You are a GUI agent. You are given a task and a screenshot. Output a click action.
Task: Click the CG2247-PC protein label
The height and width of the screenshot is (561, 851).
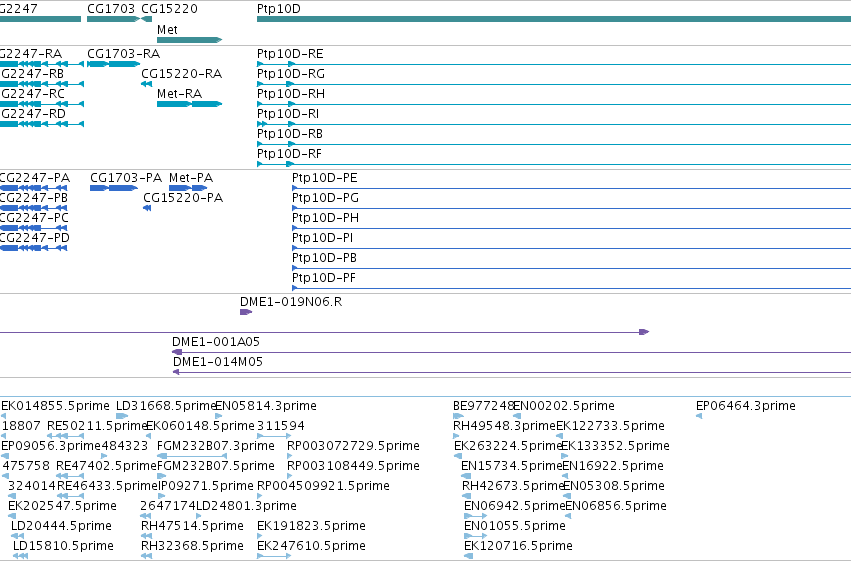point(34,218)
